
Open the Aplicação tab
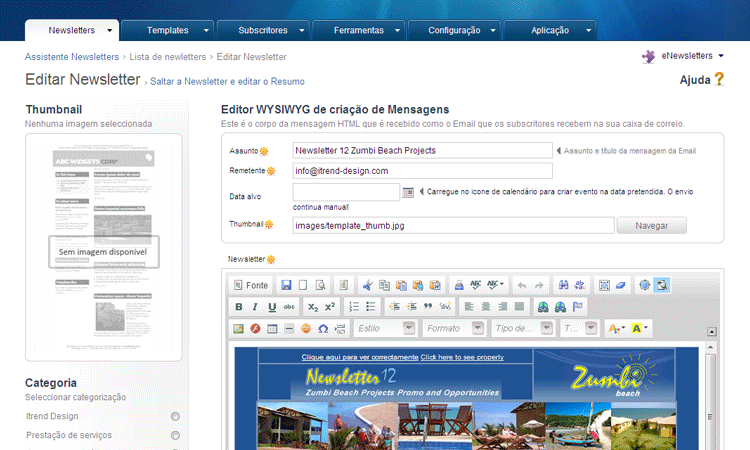(550, 31)
